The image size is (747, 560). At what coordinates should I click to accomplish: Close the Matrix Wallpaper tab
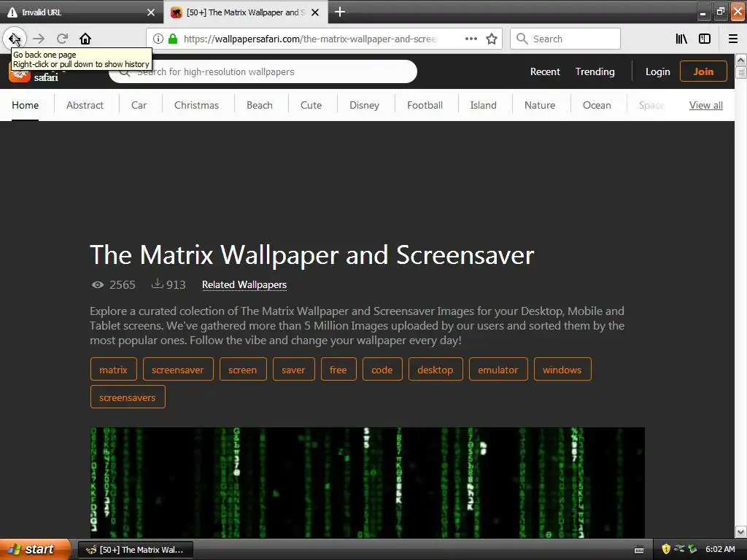coord(315,12)
